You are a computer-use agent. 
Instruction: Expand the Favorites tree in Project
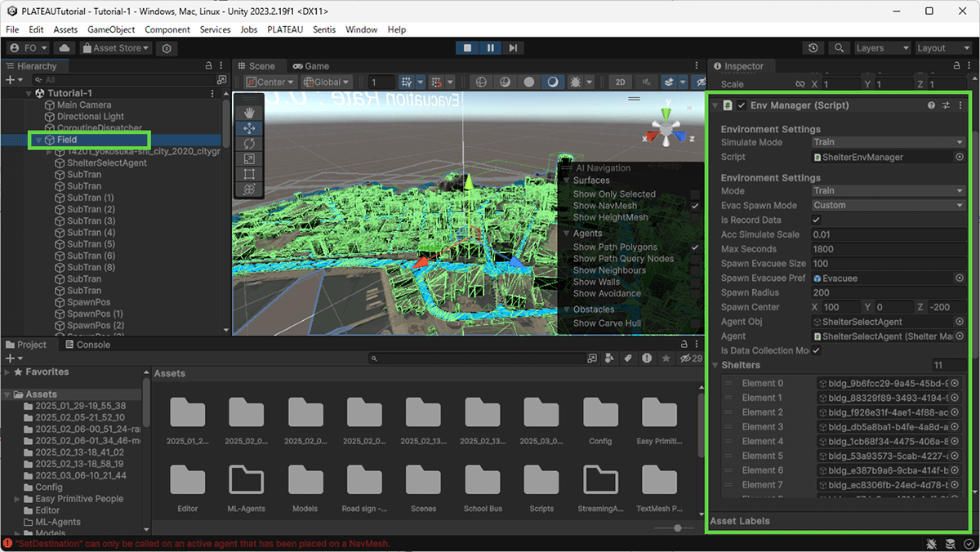pos(7,372)
